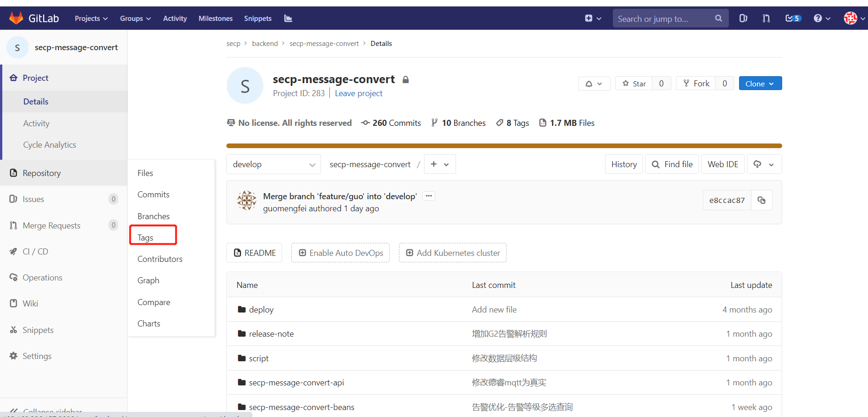Copy commit SHA e8ccac87 to clipboard
The width and height of the screenshot is (868, 417).
pyautogui.click(x=761, y=200)
